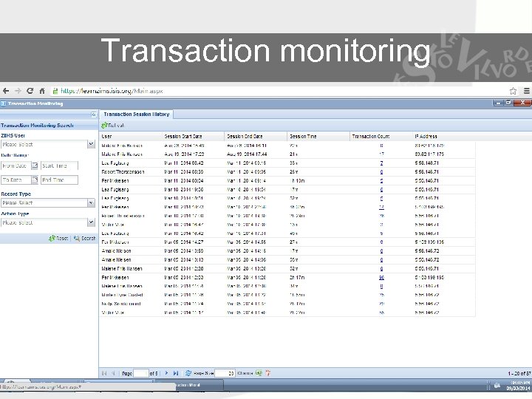Sort by the Session Time column header
The height and width of the screenshot is (399, 532).
click(318, 137)
